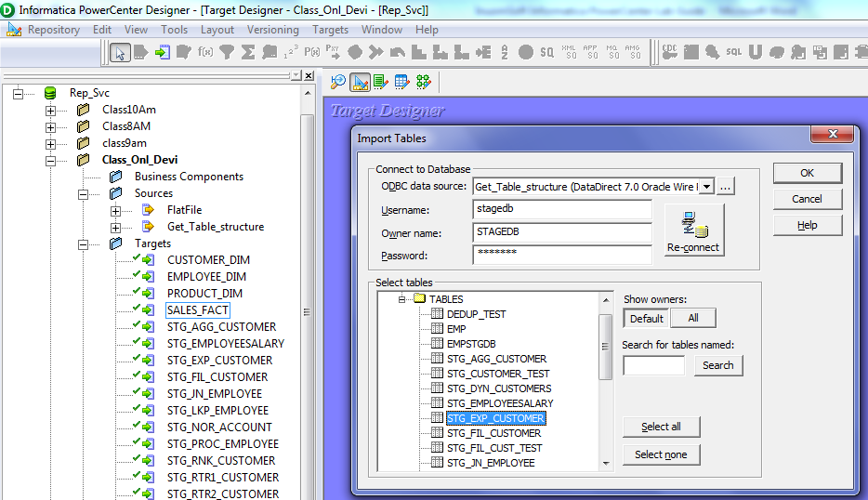
Task: Click OK in Import Tables dialog
Action: pos(807,173)
